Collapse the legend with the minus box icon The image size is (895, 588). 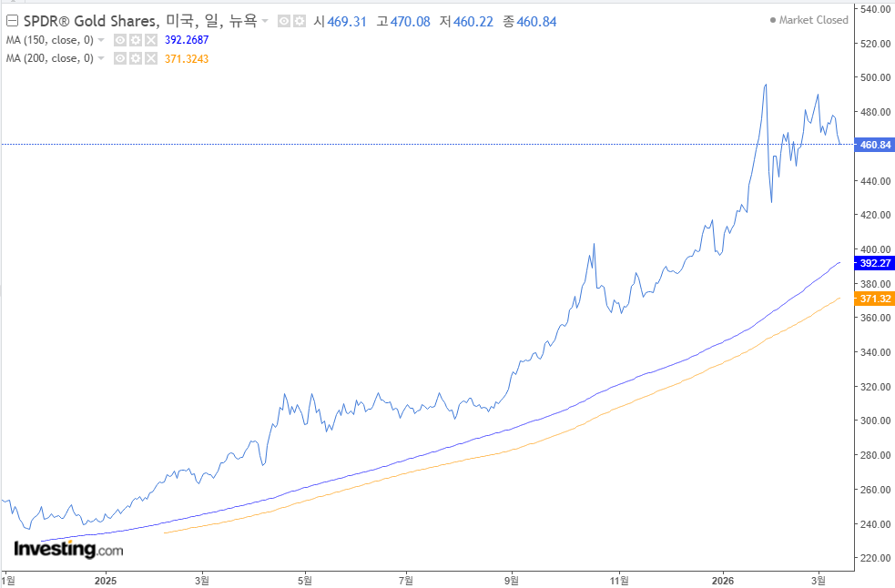tap(12, 21)
